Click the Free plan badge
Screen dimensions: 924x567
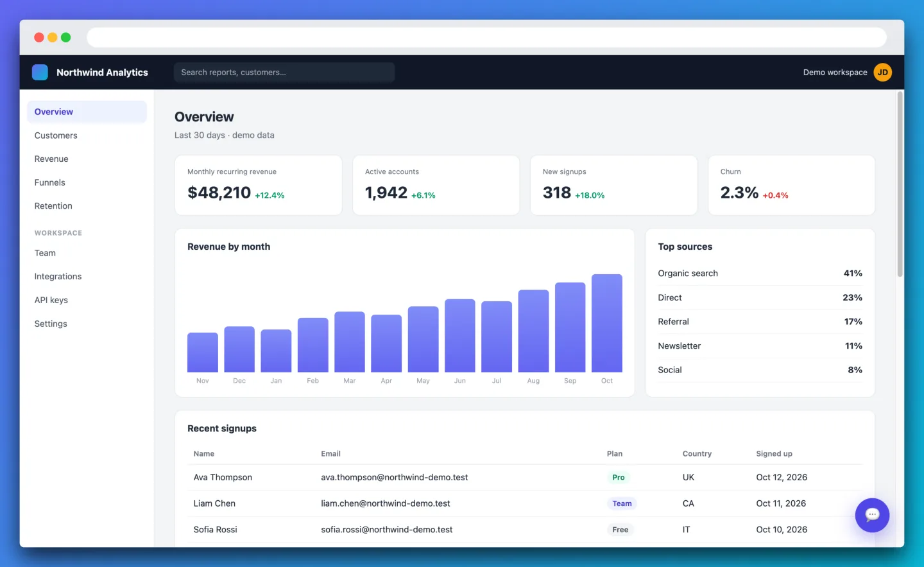pyautogui.click(x=620, y=530)
